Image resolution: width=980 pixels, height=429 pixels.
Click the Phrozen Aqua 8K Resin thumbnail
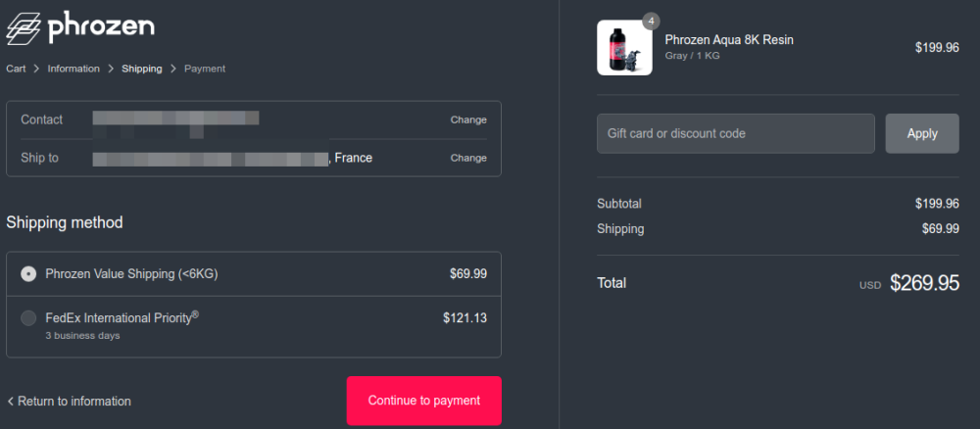point(624,48)
